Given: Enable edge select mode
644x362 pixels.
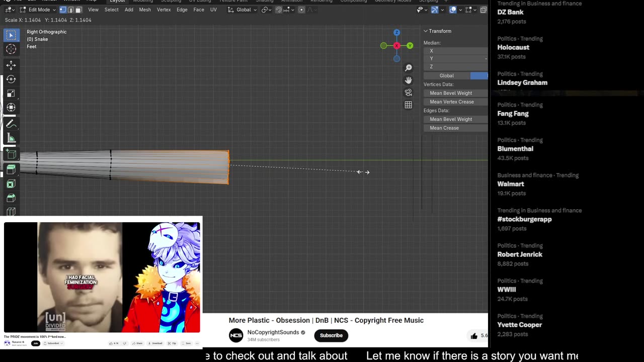Looking at the screenshot, I should [x=70, y=10].
